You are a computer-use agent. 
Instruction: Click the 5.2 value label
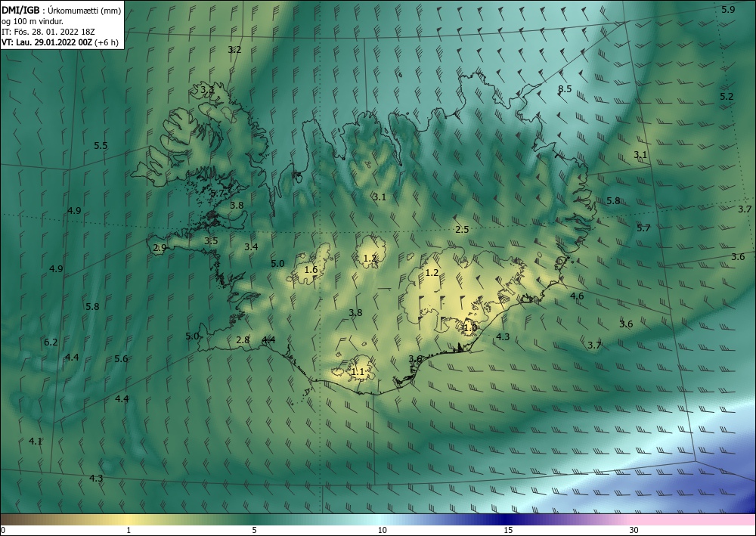[727, 97]
